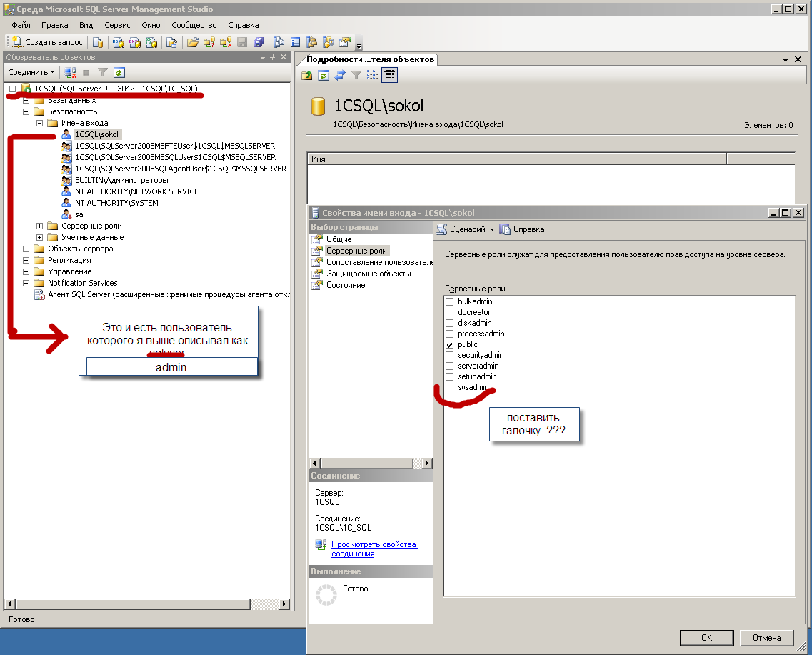Screen dimensions: 812x655
Task: Expand the Notification Services folder
Action: (x=26, y=284)
